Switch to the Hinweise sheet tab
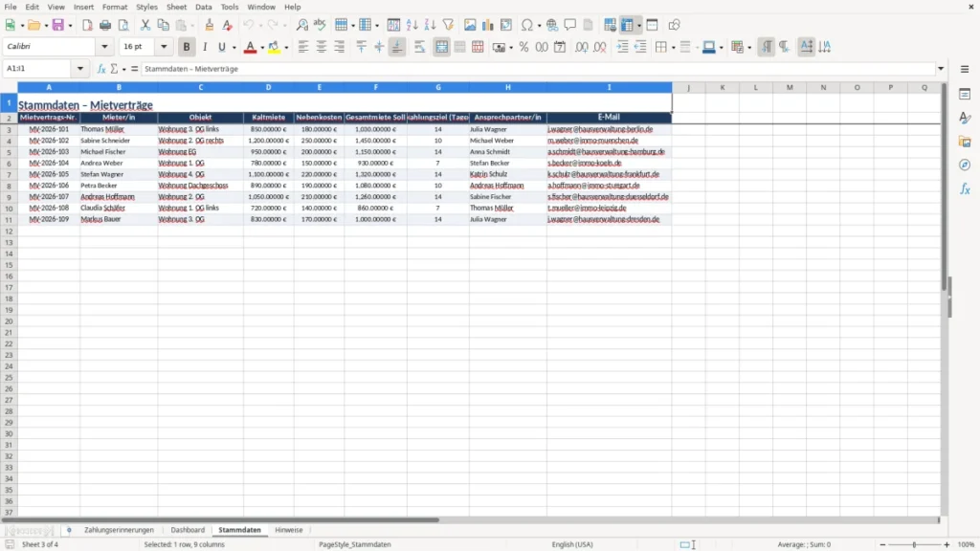 [x=289, y=530]
